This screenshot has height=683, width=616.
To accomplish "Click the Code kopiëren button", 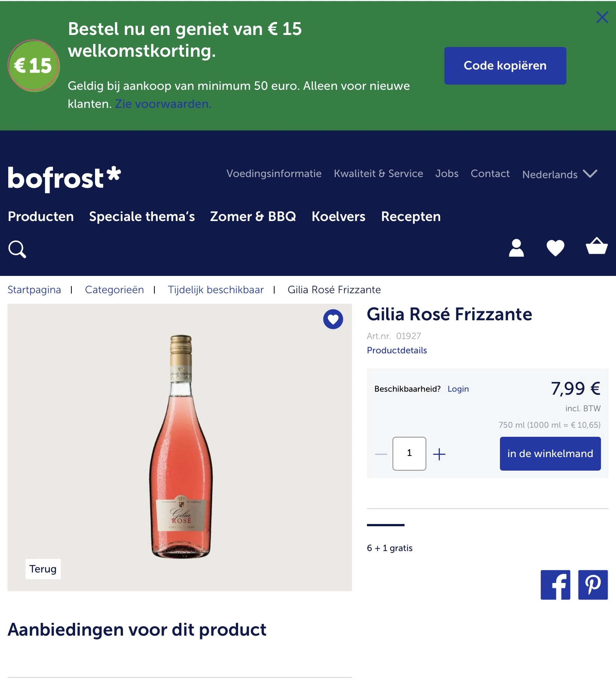I will 505,66.
